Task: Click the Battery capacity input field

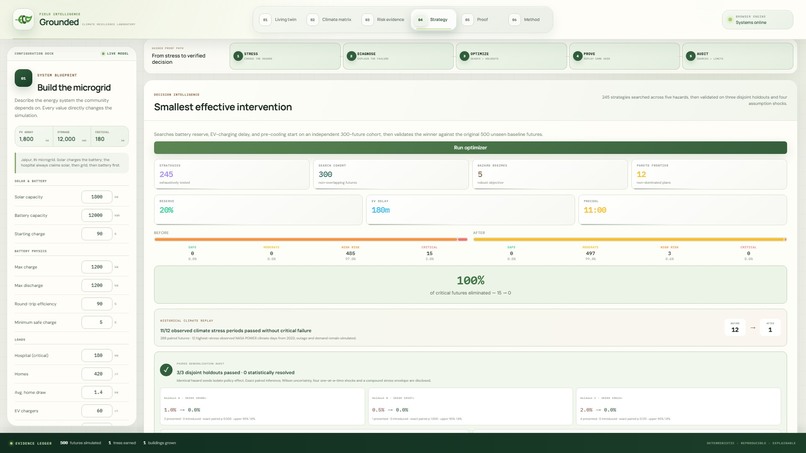Action: tap(97, 215)
